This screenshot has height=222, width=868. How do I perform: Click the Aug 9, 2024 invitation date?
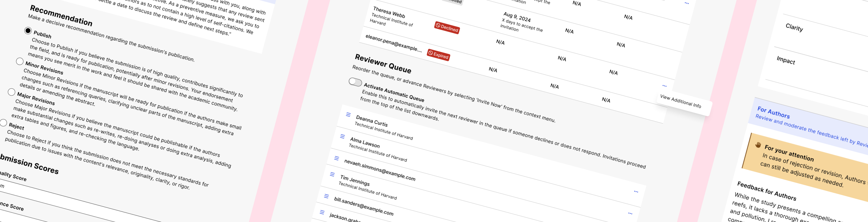pos(517,17)
